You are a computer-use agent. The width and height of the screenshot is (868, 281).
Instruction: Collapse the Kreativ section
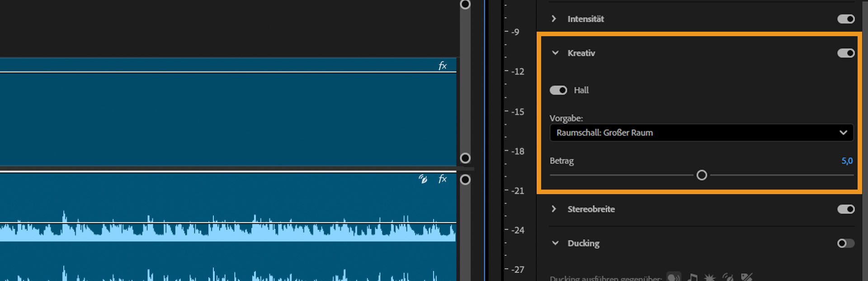555,53
